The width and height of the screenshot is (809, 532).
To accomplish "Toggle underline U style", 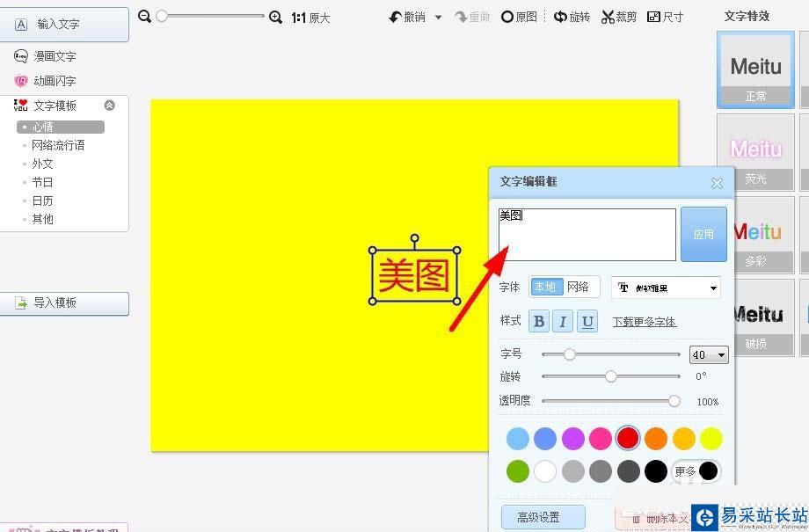I will click(587, 322).
